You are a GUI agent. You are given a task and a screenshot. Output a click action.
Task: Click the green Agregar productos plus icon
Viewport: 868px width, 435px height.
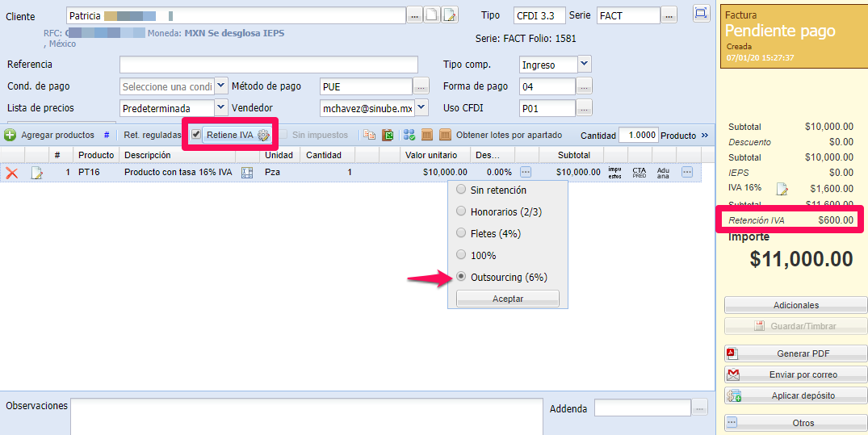(10, 135)
